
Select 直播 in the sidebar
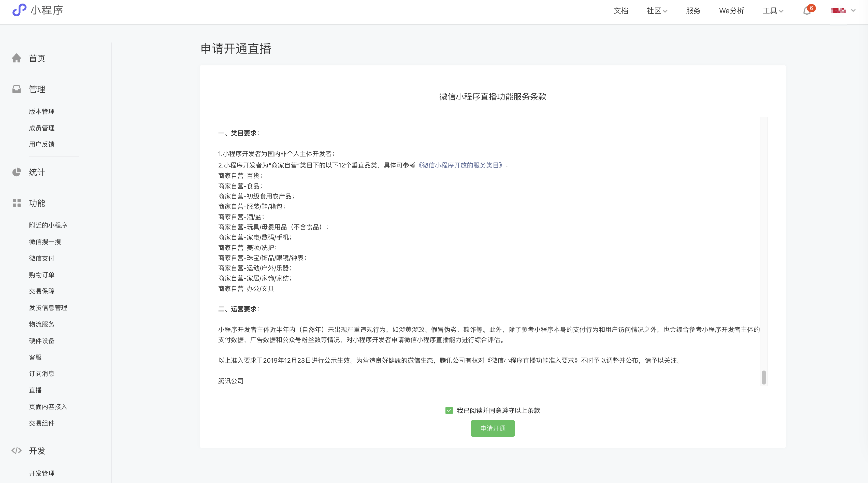35,390
